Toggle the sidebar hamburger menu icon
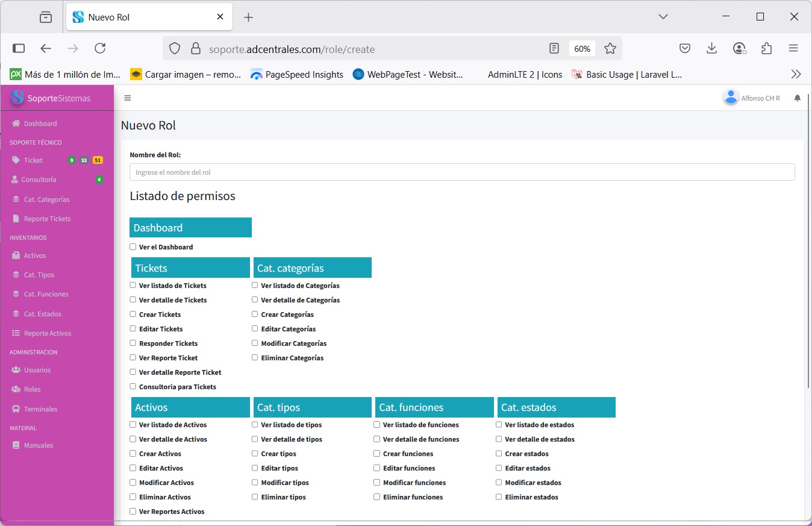 127,98
